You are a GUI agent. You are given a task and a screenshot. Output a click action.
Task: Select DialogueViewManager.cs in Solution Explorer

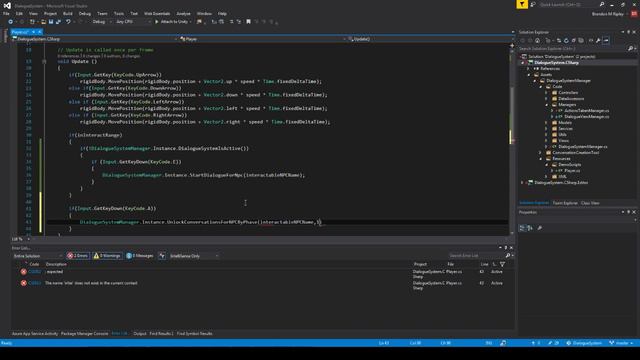tap(587, 117)
